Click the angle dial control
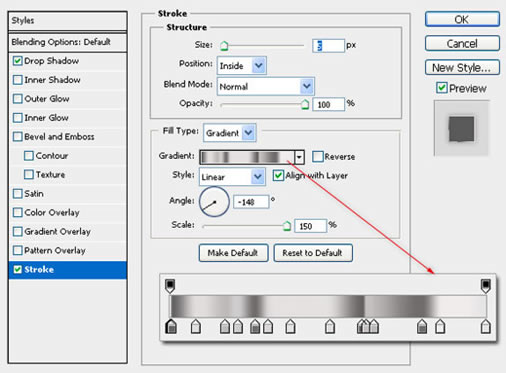The height and width of the screenshot is (373, 506). (214, 202)
